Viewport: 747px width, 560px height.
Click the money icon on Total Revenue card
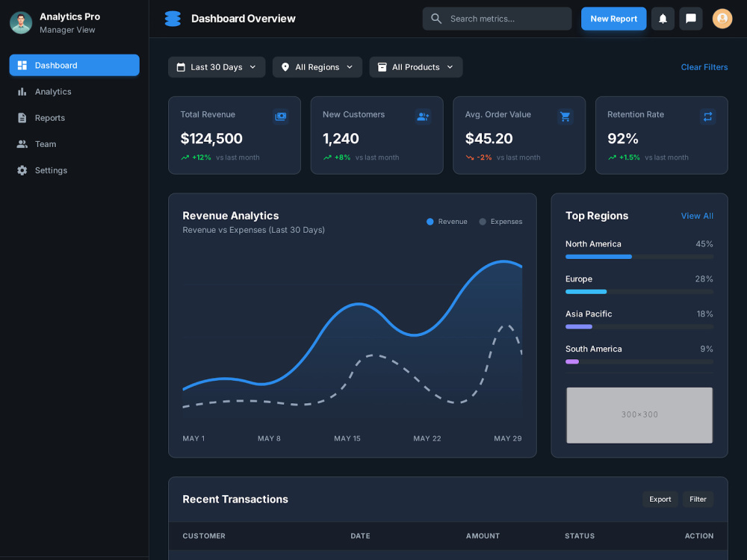pos(281,116)
